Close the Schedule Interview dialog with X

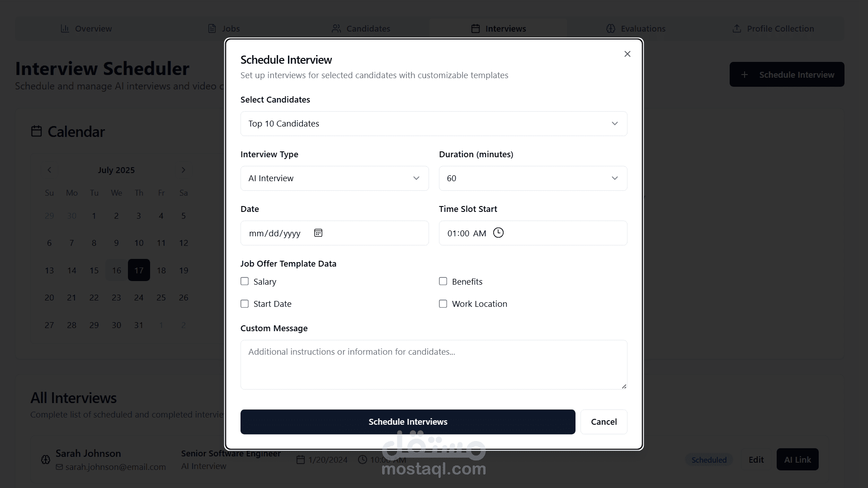(627, 54)
